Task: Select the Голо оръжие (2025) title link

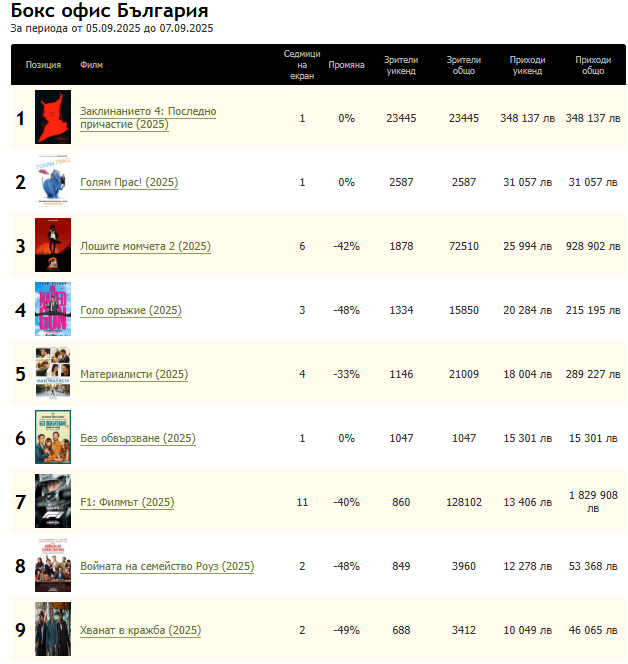Action: (130, 310)
